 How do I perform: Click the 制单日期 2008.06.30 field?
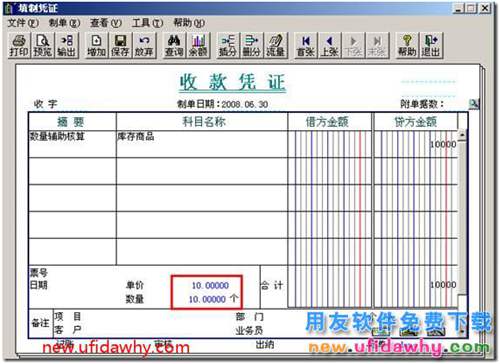pyautogui.click(x=223, y=104)
